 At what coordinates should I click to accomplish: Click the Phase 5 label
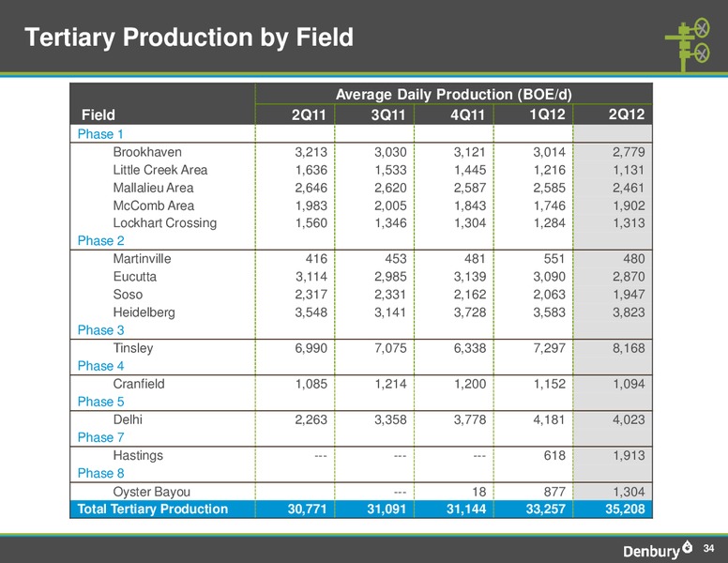(100, 402)
